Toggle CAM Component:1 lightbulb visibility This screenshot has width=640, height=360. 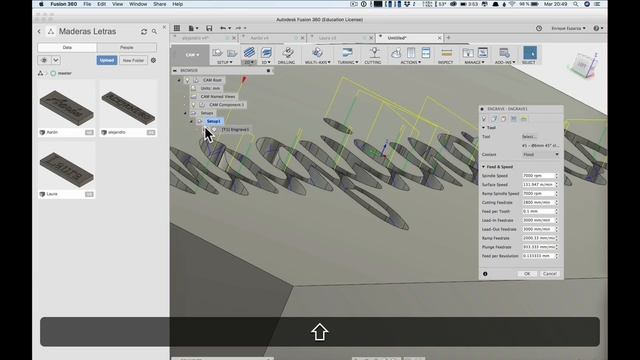(x=193, y=105)
